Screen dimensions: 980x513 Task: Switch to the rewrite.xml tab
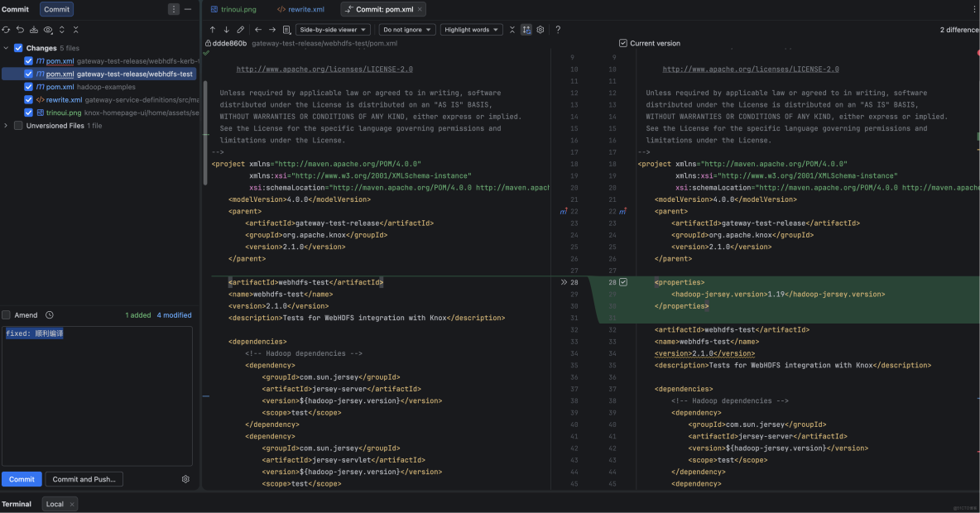(300, 9)
